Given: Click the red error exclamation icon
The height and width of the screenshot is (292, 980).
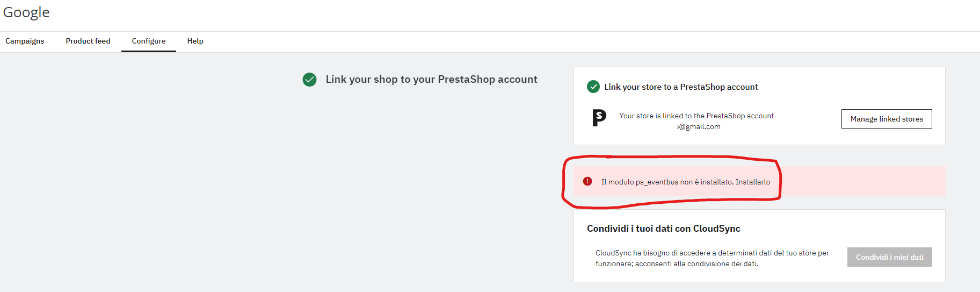Looking at the screenshot, I should pyautogui.click(x=587, y=182).
